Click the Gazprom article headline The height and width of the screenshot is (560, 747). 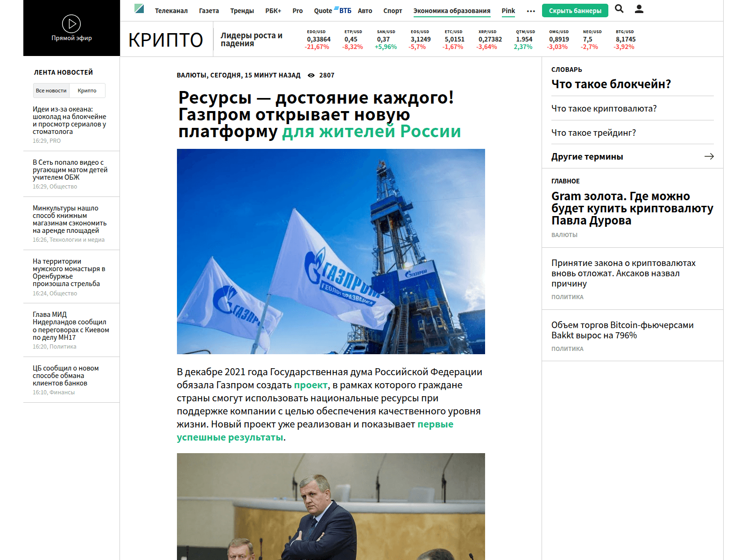pyautogui.click(x=319, y=115)
